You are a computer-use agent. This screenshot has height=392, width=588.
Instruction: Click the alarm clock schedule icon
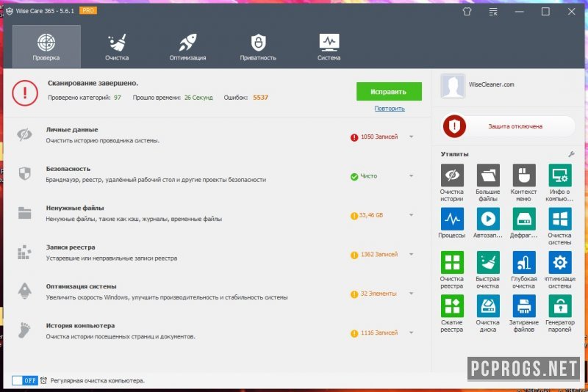coord(43,380)
